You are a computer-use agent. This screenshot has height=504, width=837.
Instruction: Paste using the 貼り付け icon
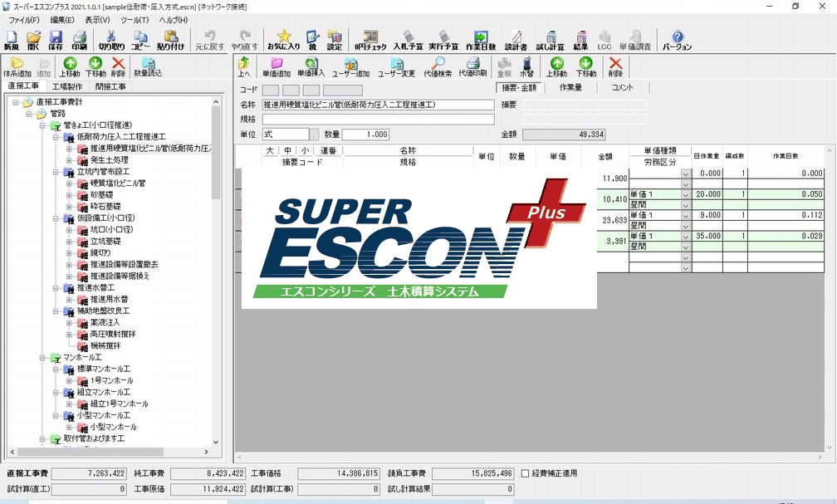[x=170, y=41]
